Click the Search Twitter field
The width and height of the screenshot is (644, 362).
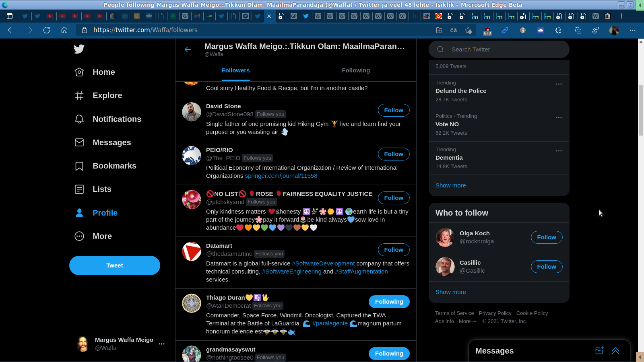pos(499,49)
